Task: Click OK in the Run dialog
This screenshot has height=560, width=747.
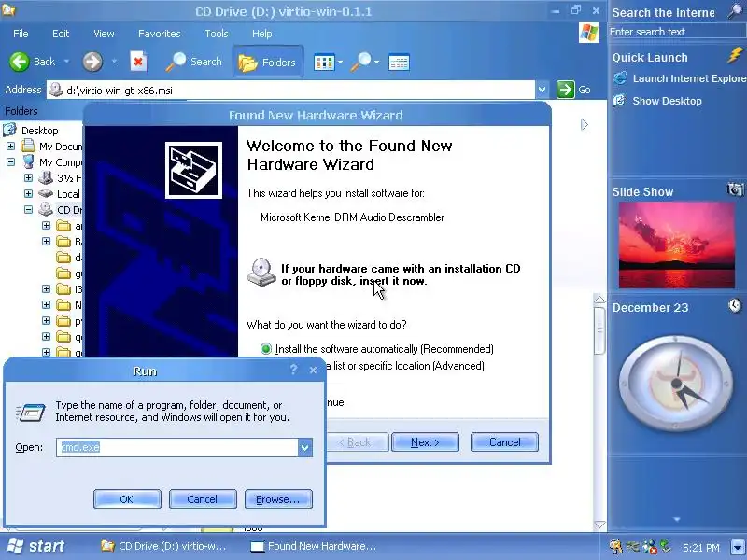Action: (127, 498)
